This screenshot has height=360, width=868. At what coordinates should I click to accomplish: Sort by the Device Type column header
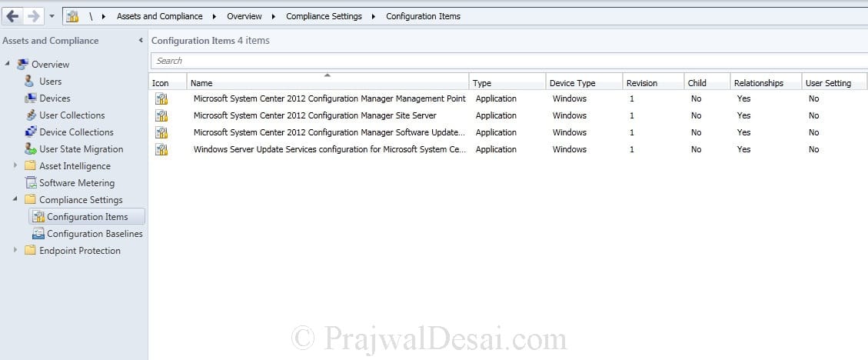[x=584, y=82]
